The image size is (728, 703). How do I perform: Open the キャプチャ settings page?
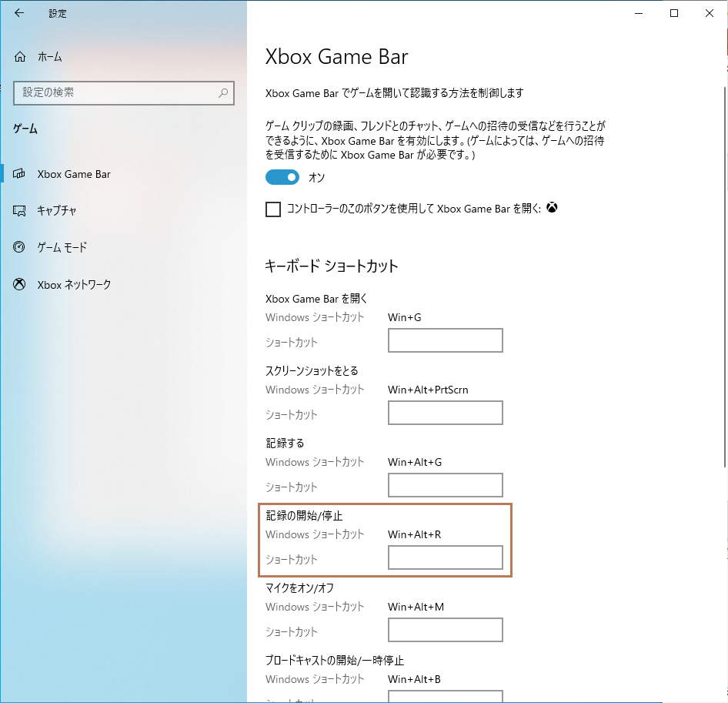coord(57,210)
